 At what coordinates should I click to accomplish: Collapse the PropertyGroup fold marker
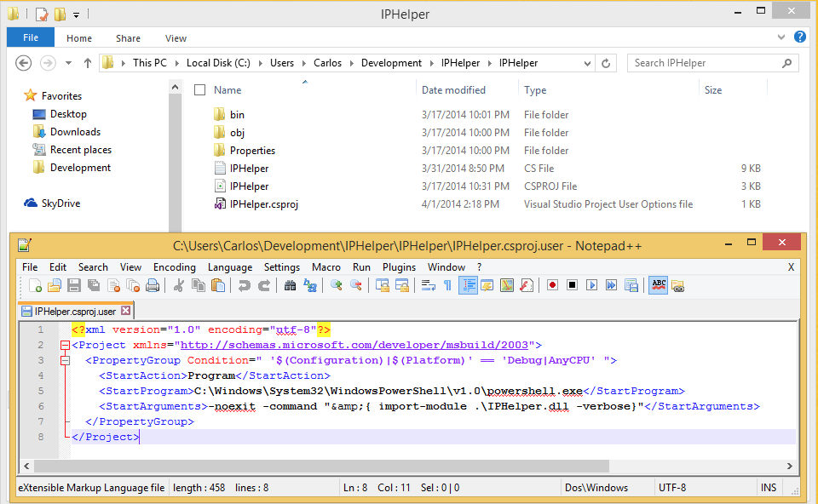[x=65, y=361]
